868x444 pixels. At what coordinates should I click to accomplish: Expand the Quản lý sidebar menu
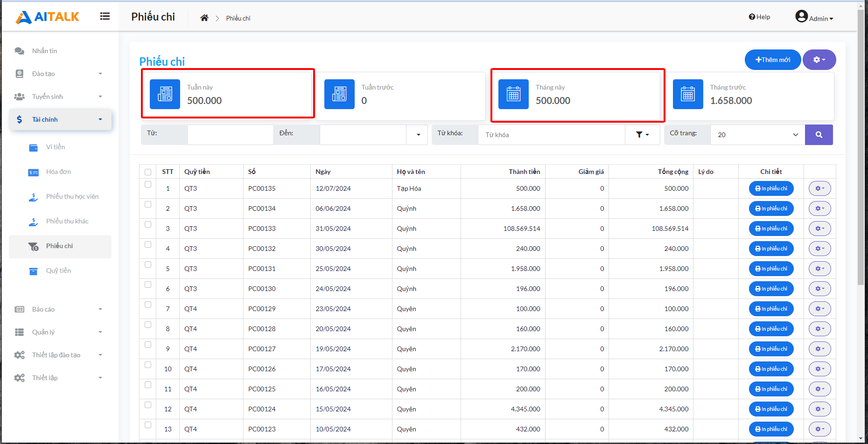click(60, 332)
